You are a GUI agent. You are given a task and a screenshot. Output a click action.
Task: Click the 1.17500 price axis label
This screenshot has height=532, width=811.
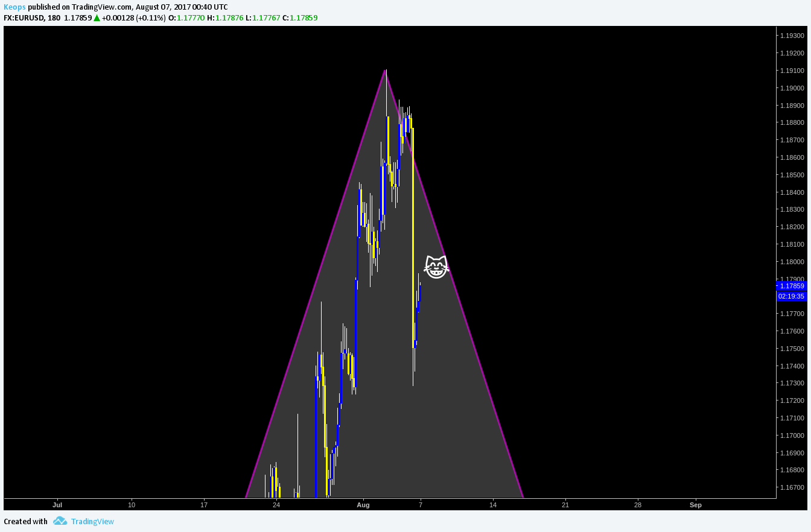[791, 349]
